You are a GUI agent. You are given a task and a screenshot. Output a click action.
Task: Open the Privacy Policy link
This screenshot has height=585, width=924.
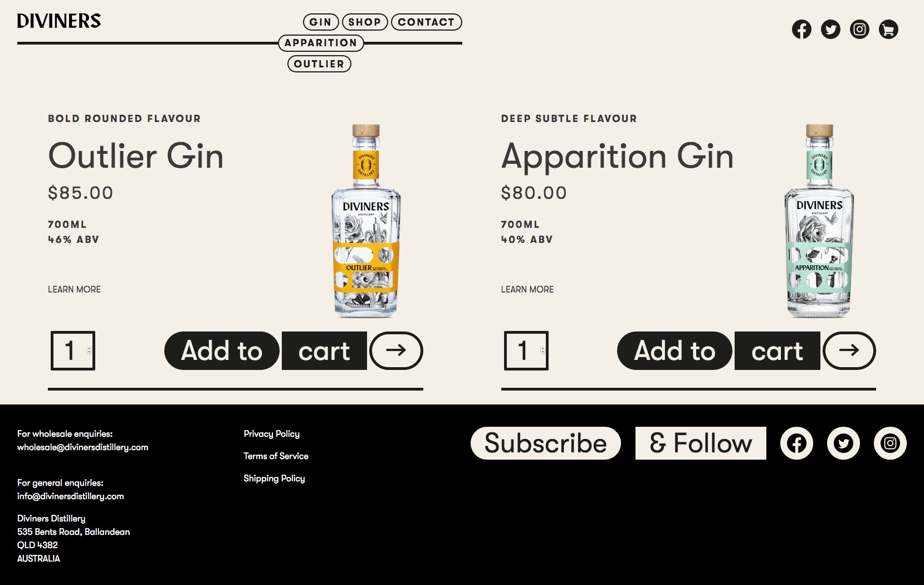[271, 434]
